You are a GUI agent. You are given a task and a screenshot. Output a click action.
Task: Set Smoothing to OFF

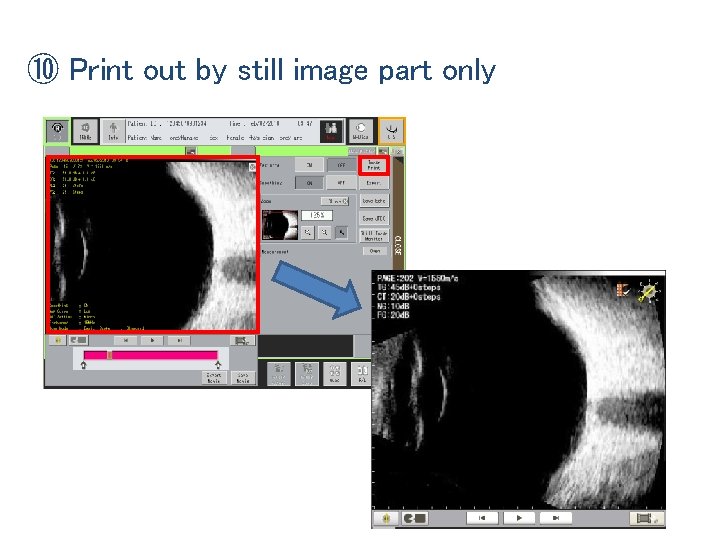click(x=341, y=183)
